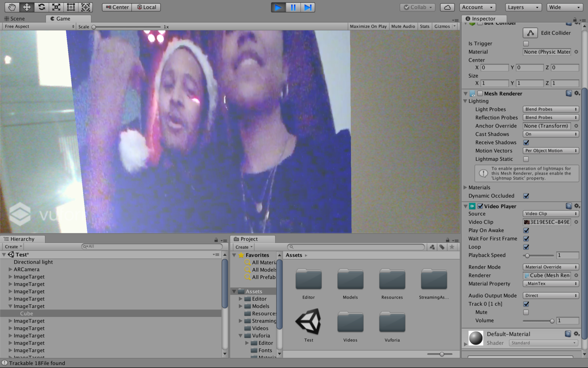Open the Audio Output Mode dropdown
The width and height of the screenshot is (588, 368).
tap(551, 295)
